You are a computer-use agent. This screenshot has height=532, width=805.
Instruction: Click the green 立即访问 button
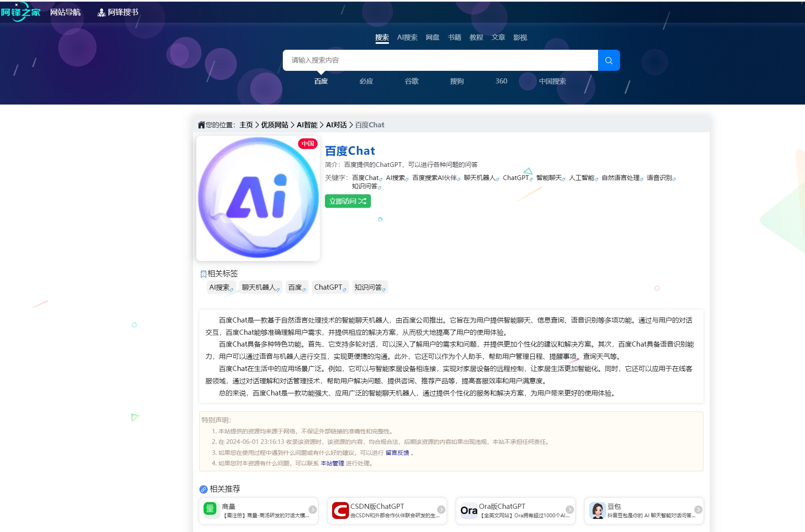(348, 201)
